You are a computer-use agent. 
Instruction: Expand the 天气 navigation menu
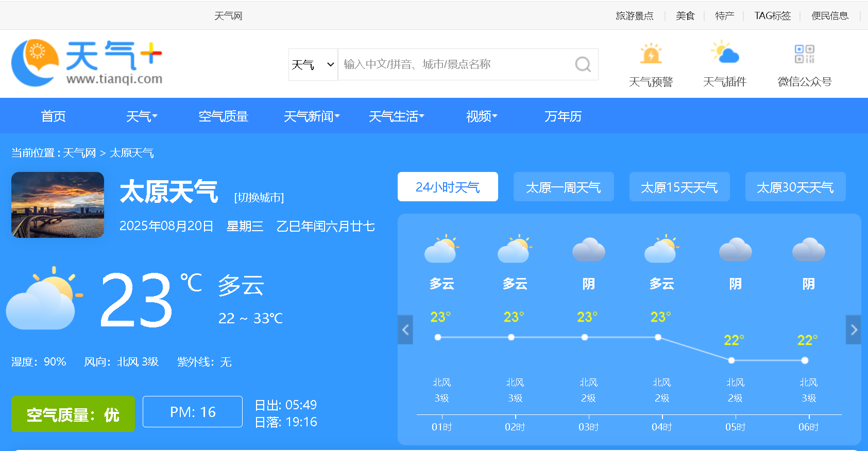[142, 116]
